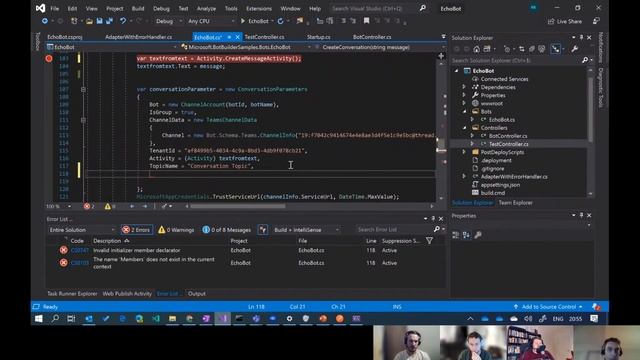Click Add to Source Control in the status bar
This screenshot has width=640, height=360.
(x=548, y=307)
